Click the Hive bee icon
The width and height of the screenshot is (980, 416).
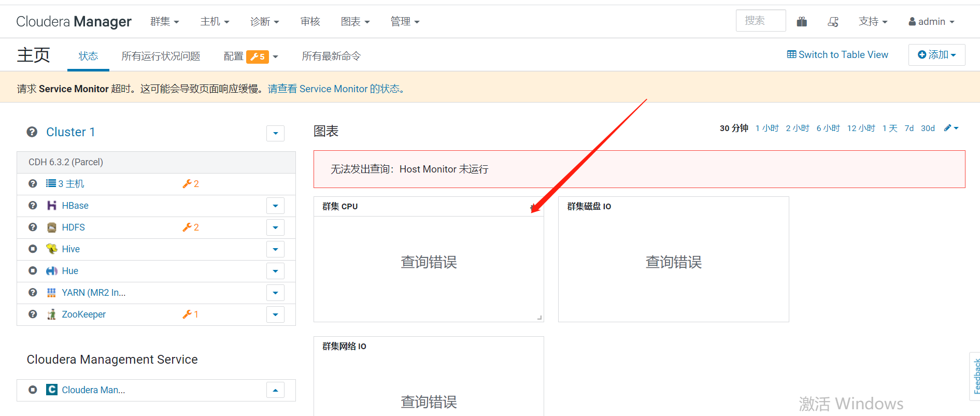(x=52, y=249)
